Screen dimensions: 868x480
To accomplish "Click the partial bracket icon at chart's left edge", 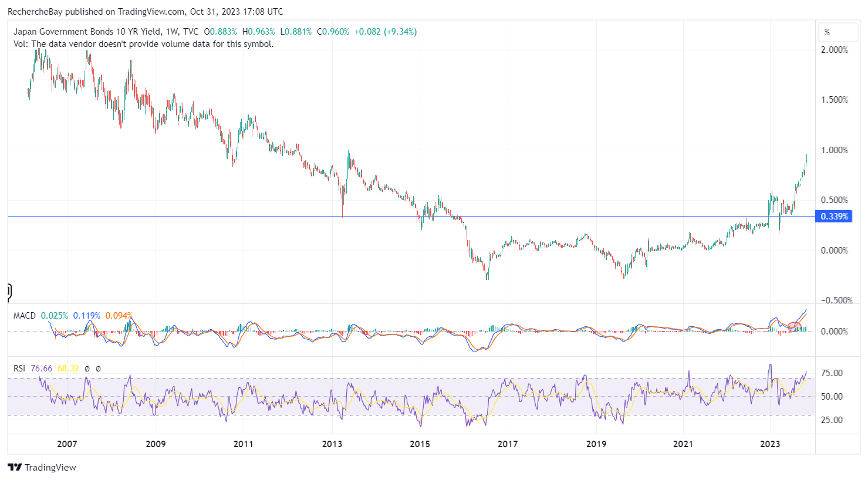I will 9,290.
